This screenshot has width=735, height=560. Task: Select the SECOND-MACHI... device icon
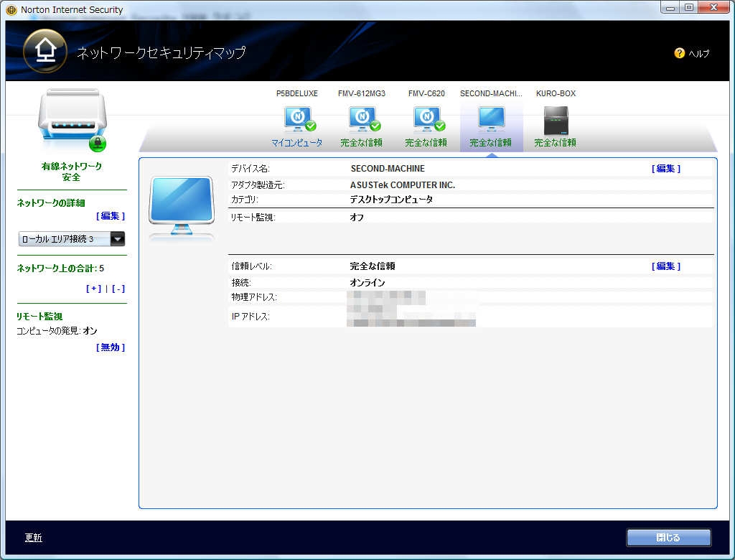491,119
